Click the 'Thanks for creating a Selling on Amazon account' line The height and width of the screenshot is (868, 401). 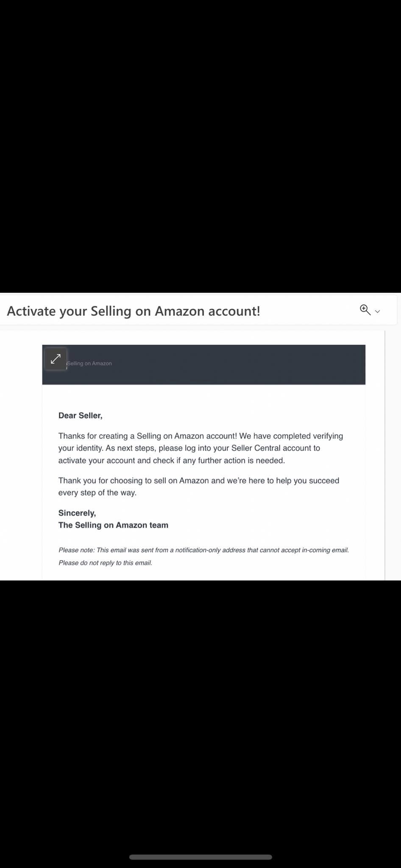click(200, 436)
